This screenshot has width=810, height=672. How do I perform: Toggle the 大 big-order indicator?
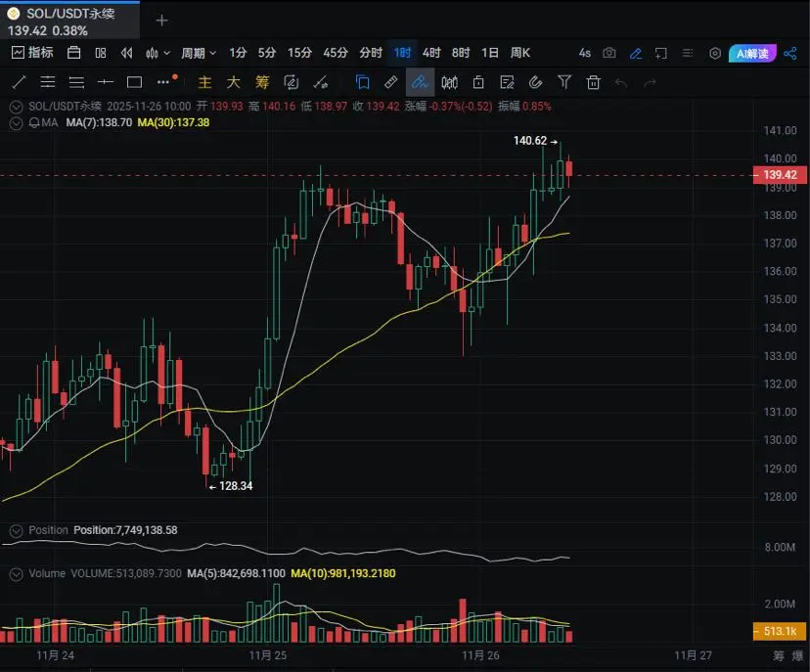tap(234, 82)
